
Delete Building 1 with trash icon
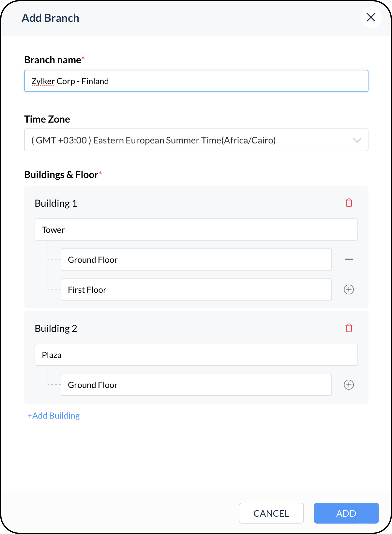[349, 203]
